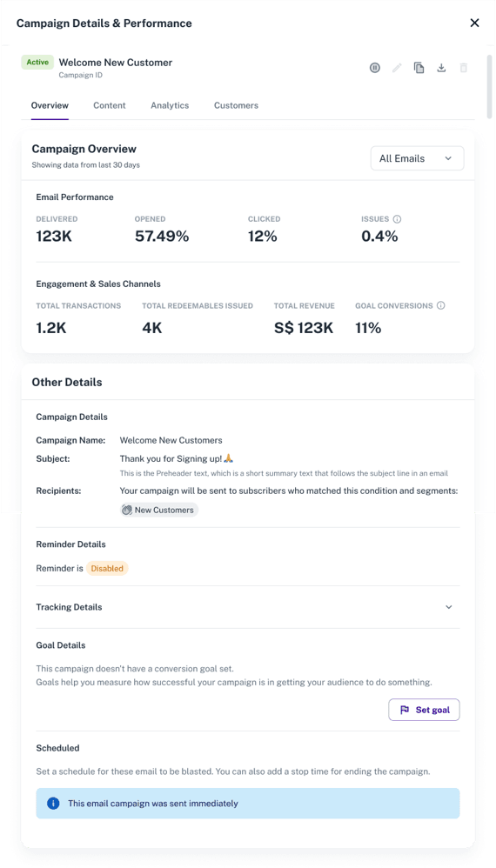Duplicate the campaign using the copy icon

pos(419,68)
